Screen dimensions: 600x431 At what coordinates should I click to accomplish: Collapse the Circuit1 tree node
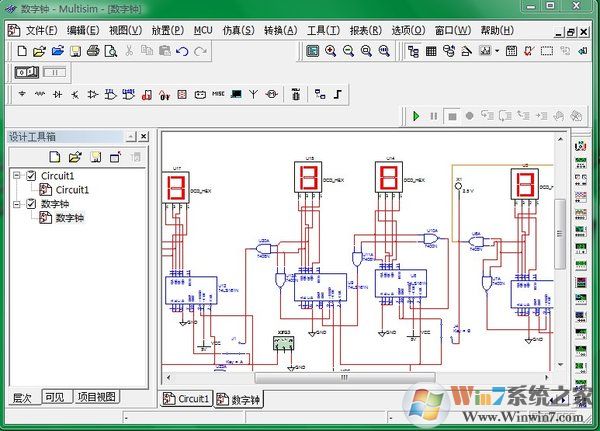(x=17, y=176)
